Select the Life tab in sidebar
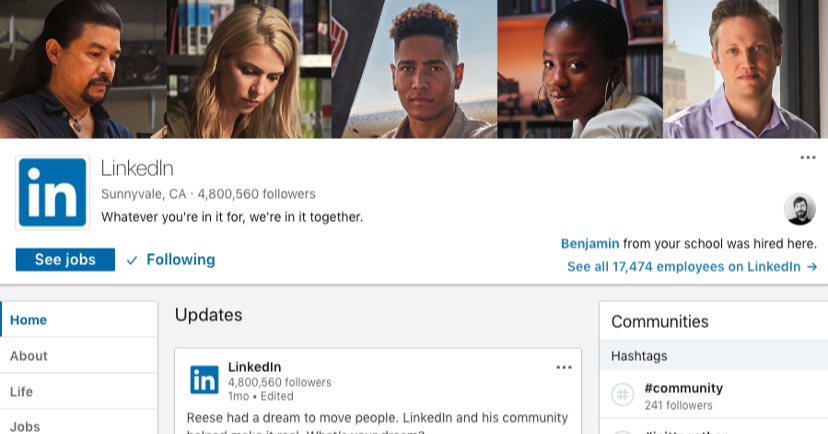Screen dimensions: 828x434 point(79,391)
